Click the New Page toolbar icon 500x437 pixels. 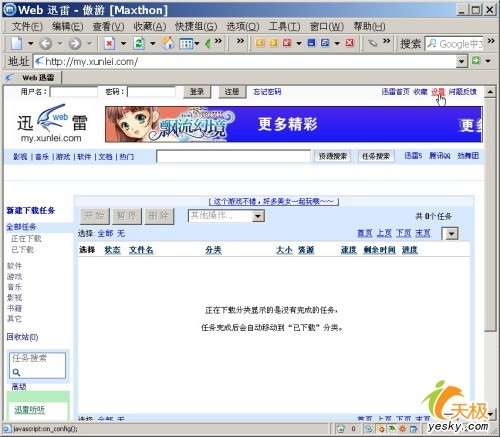(x=16, y=43)
